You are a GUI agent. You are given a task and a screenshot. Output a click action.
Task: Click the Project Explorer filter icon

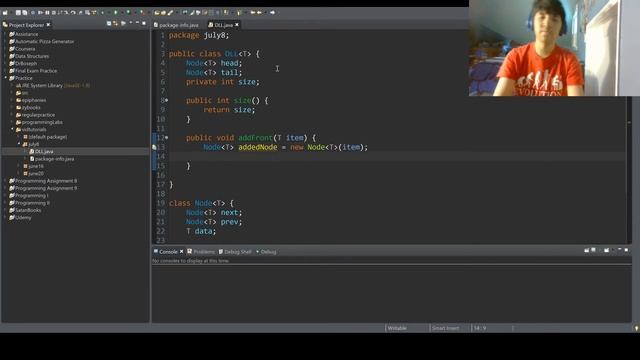(x=123, y=24)
